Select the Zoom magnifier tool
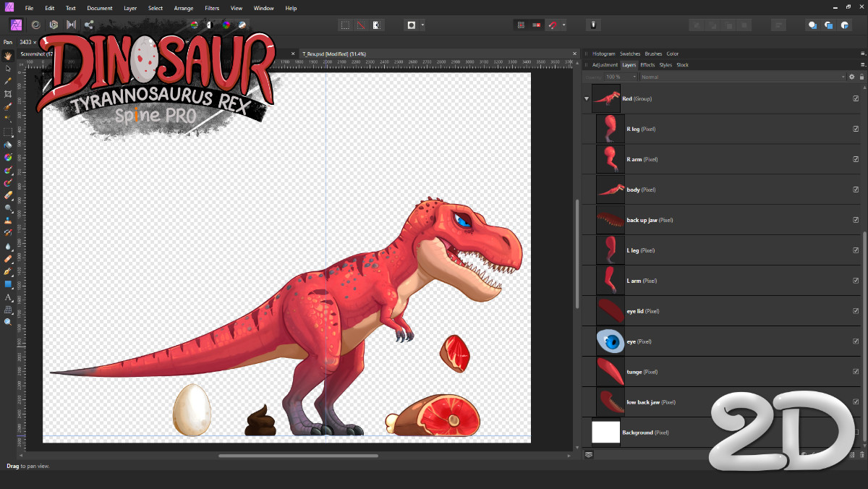The width and height of the screenshot is (868, 489). tap(8, 322)
